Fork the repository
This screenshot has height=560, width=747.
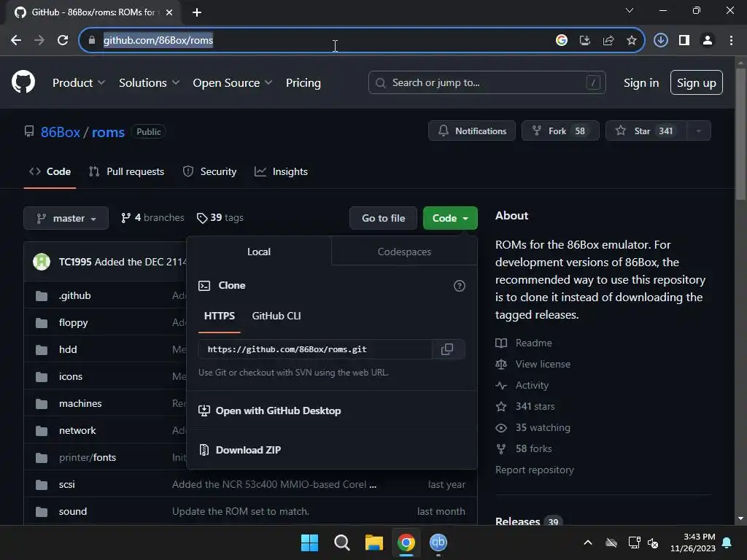[560, 131]
